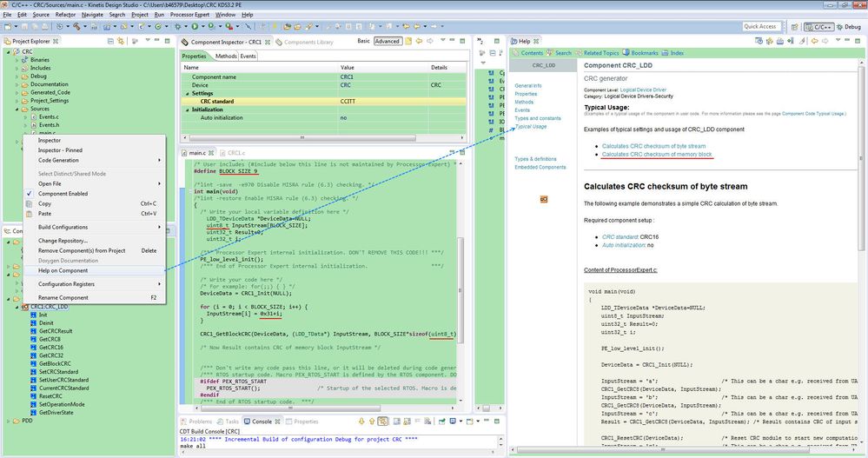Click the Contents book icon in Help view
Viewport: 868px width, 458px height.
pos(515,53)
